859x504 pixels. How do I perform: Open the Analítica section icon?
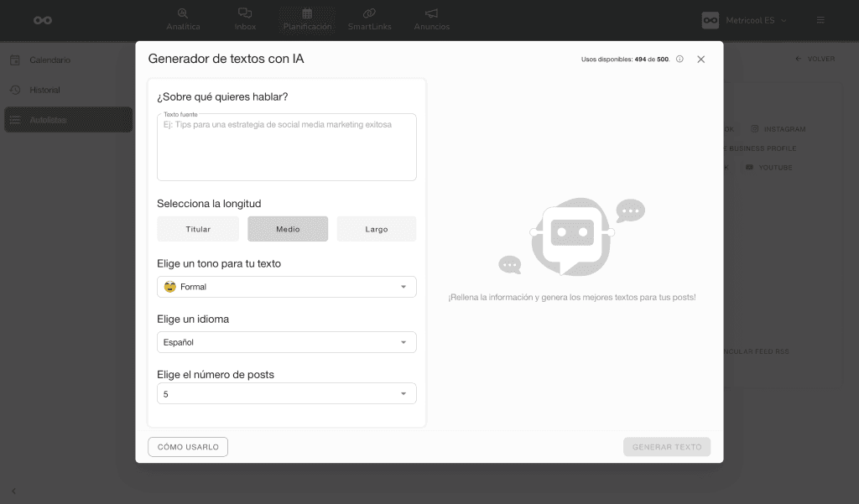tap(183, 13)
